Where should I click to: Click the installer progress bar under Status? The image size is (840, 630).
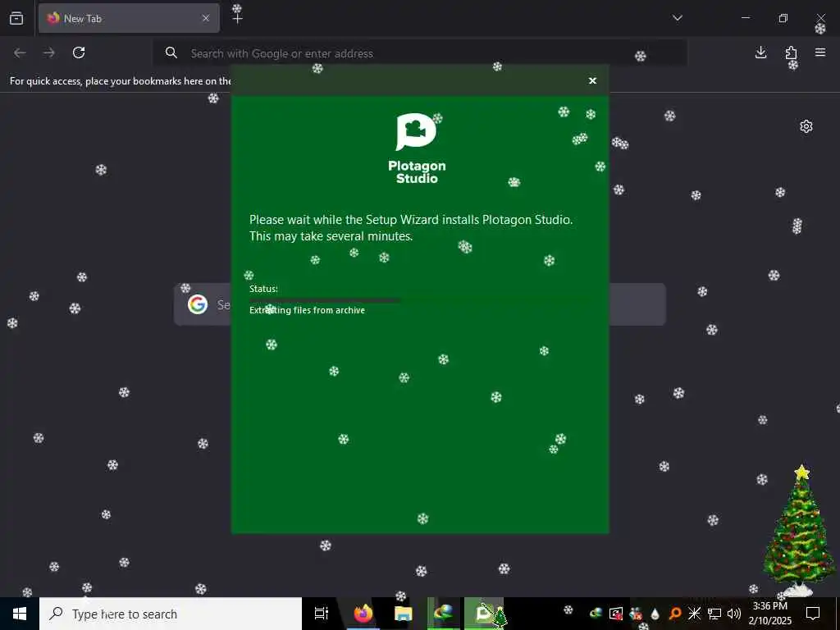pos(419,300)
